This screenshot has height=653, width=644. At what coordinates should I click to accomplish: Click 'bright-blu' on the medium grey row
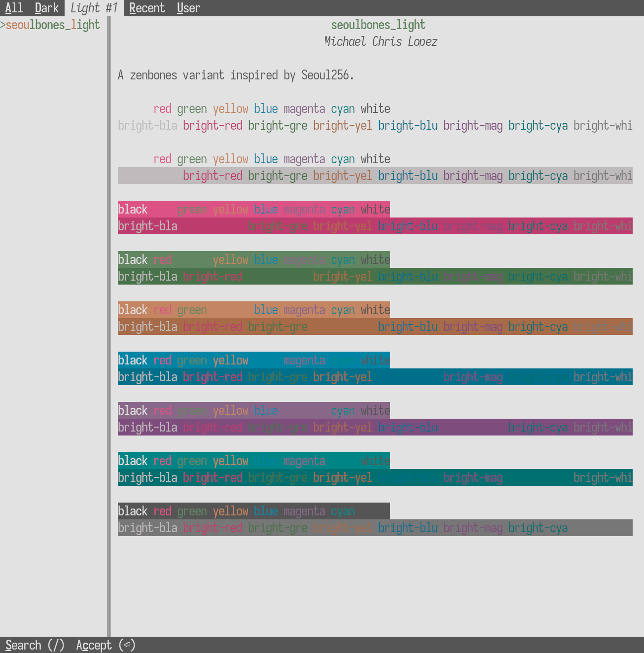(408, 528)
